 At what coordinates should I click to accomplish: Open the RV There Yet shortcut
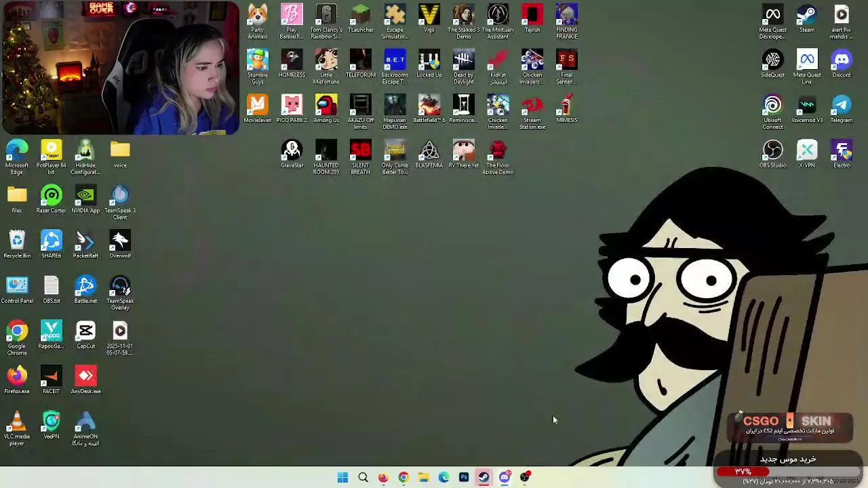pos(463,155)
